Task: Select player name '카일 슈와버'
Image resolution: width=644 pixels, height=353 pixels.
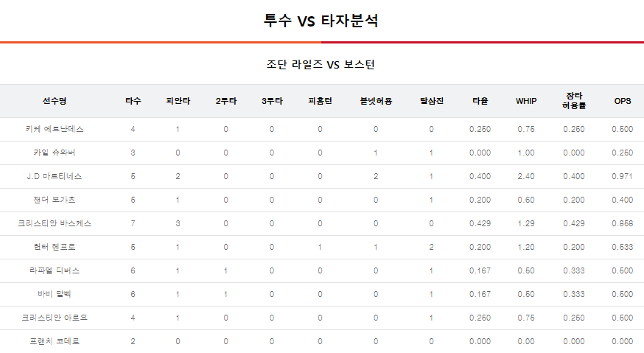Action: click(x=55, y=153)
